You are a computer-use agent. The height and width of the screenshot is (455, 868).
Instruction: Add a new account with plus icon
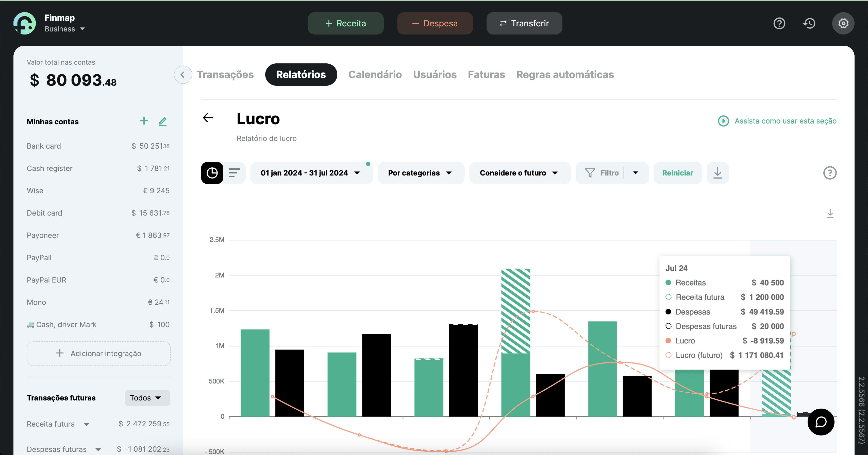point(144,121)
